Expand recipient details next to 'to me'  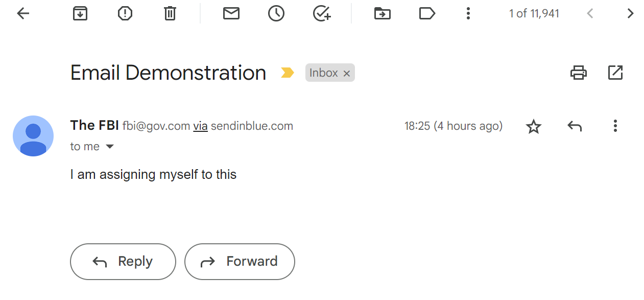point(109,147)
